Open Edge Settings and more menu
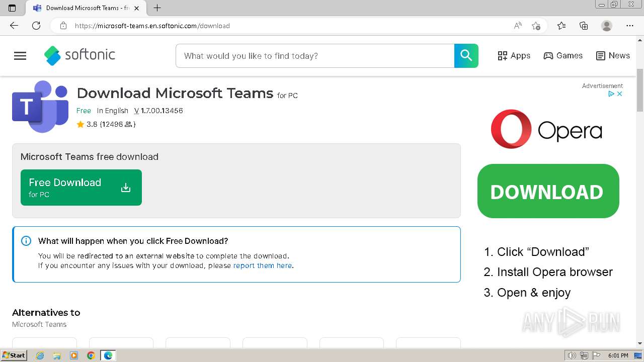644x362 pixels. point(630,26)
